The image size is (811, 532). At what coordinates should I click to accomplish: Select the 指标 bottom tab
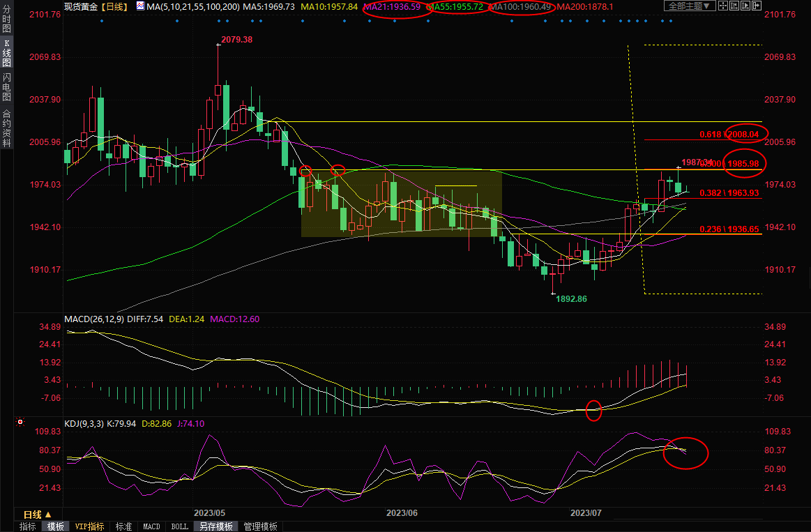pyautogui.click(x=27, y=526)
